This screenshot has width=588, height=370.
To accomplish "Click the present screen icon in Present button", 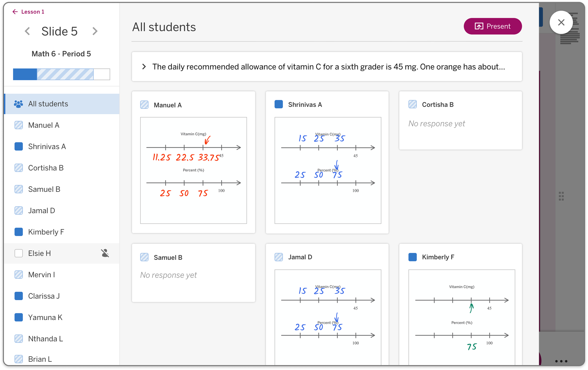I will click(479, 26).
